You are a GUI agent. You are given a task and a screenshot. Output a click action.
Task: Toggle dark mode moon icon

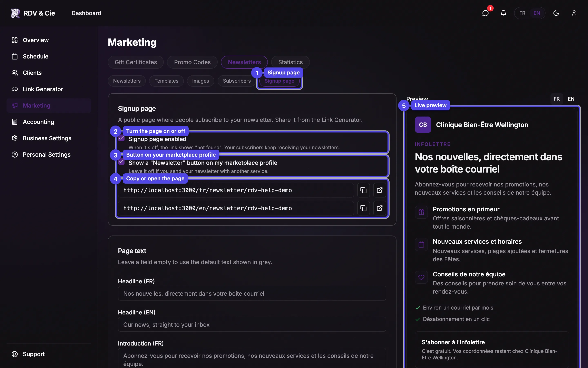point(556,13)
